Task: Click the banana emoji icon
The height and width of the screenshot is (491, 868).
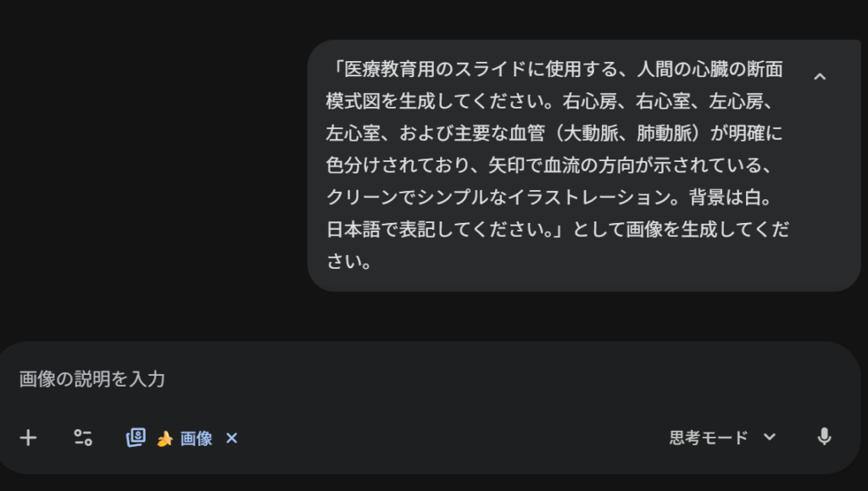Action: (x=164, y=438)
